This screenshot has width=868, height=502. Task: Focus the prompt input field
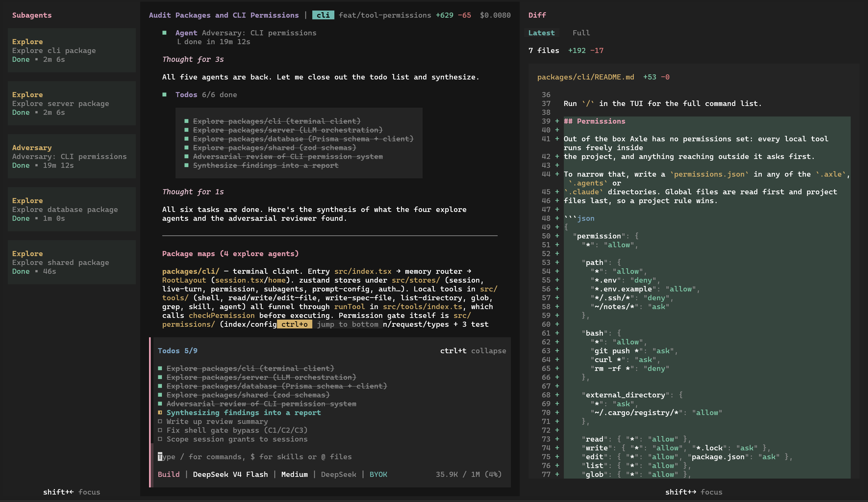(331, 456)
